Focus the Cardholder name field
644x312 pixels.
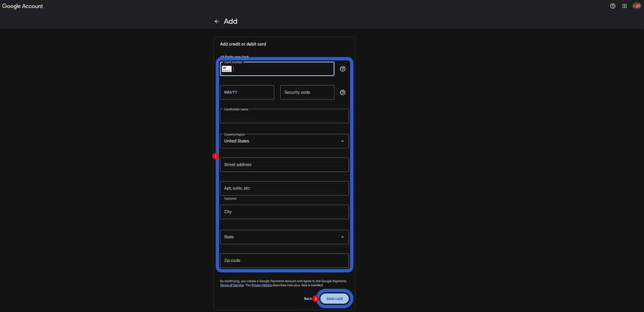284,116
